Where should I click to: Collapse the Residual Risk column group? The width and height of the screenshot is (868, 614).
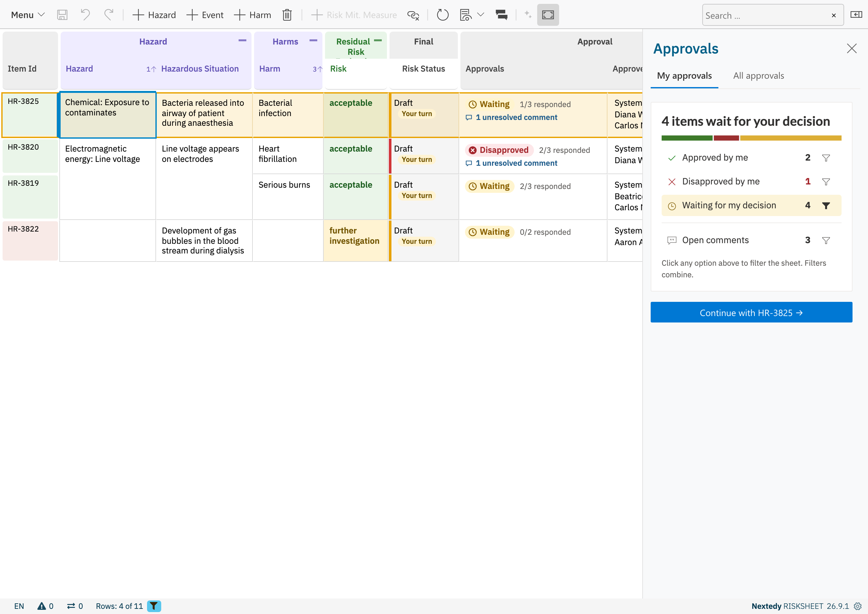coord(378,40)
